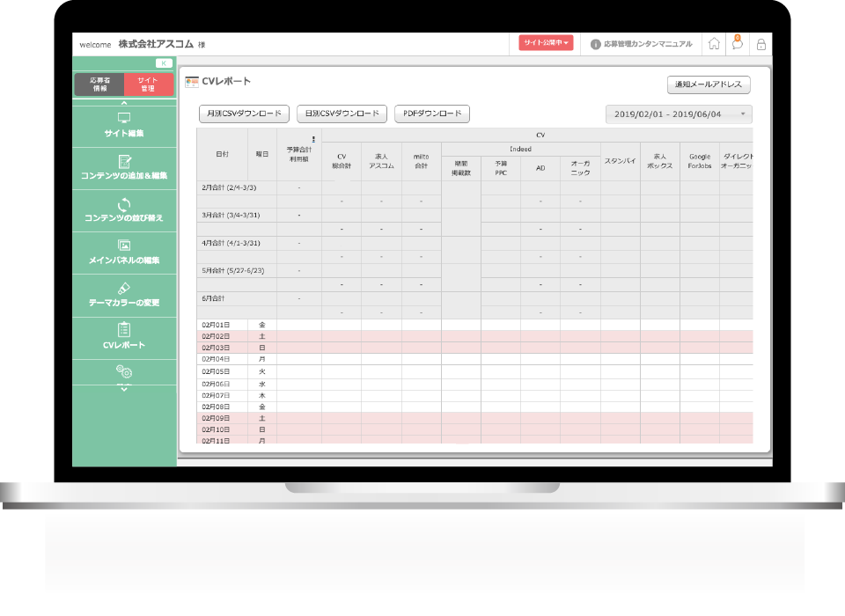Click the home icon in header
The image size is (845, 616).
[x=714, y=44]
